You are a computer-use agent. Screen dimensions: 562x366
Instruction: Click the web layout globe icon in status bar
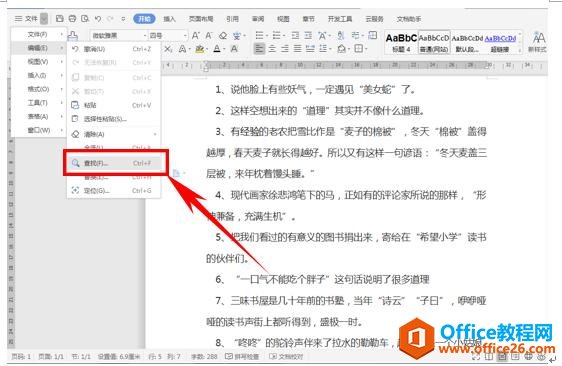528,356
